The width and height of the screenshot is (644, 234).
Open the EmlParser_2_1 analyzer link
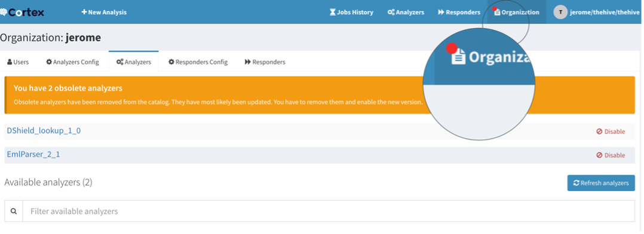pos(33,154)
